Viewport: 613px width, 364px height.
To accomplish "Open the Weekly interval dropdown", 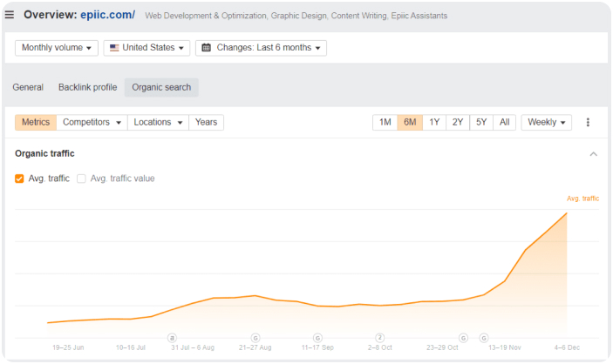I will [x=547, y=123].
